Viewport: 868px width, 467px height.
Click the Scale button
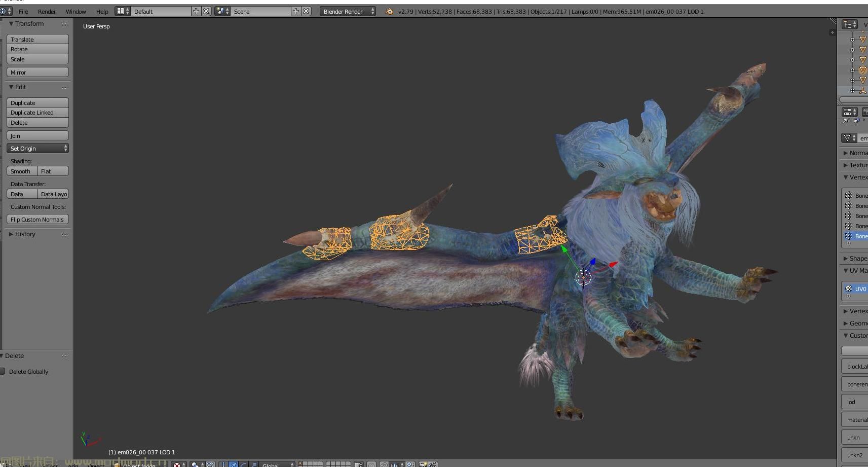coord(37,59)
